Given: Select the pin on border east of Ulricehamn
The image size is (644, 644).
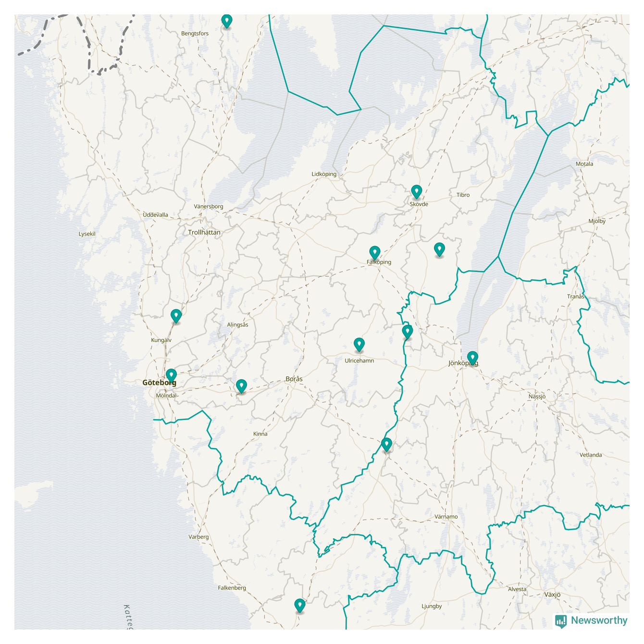Looking at the screenshot, I should pyautogui.click(x=408, y=332).
